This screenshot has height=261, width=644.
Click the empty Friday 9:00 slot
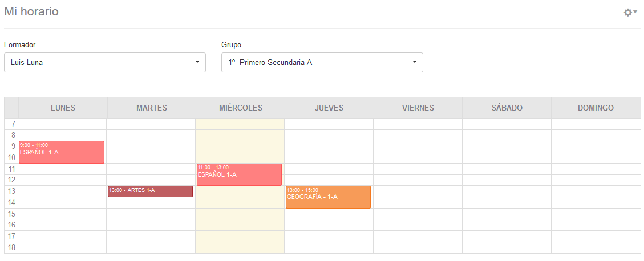point(418,146)
